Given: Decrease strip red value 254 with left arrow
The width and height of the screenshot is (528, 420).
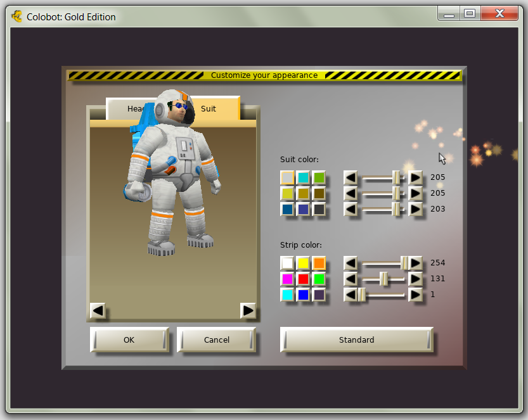Looking at the screenshot, I should [x=351, y=263].
